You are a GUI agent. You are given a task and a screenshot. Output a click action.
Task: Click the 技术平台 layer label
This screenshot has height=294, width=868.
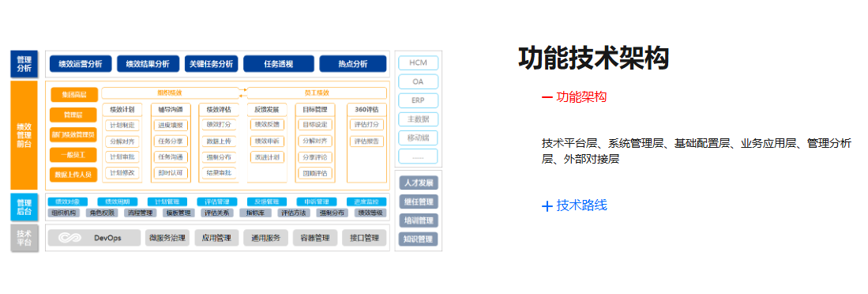point(24,238)
